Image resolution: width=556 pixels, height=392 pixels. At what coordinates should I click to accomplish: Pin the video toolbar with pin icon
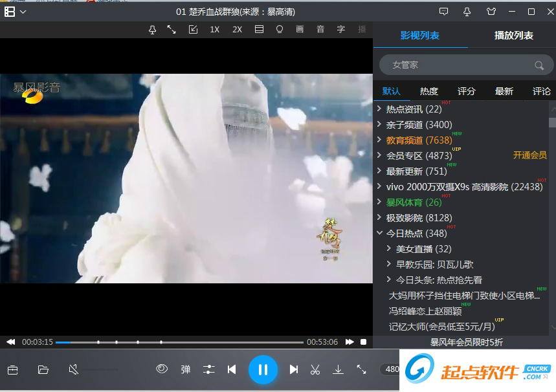coord(153,30)
